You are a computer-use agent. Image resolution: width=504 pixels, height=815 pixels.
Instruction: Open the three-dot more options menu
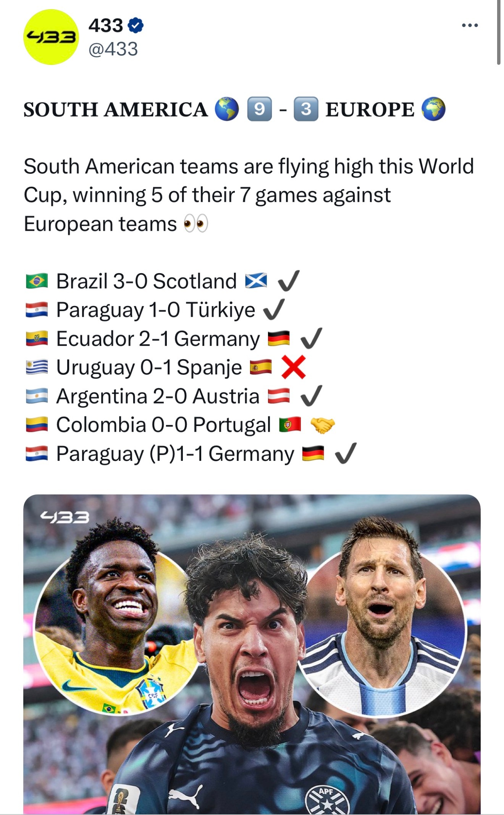pos(470,26)
